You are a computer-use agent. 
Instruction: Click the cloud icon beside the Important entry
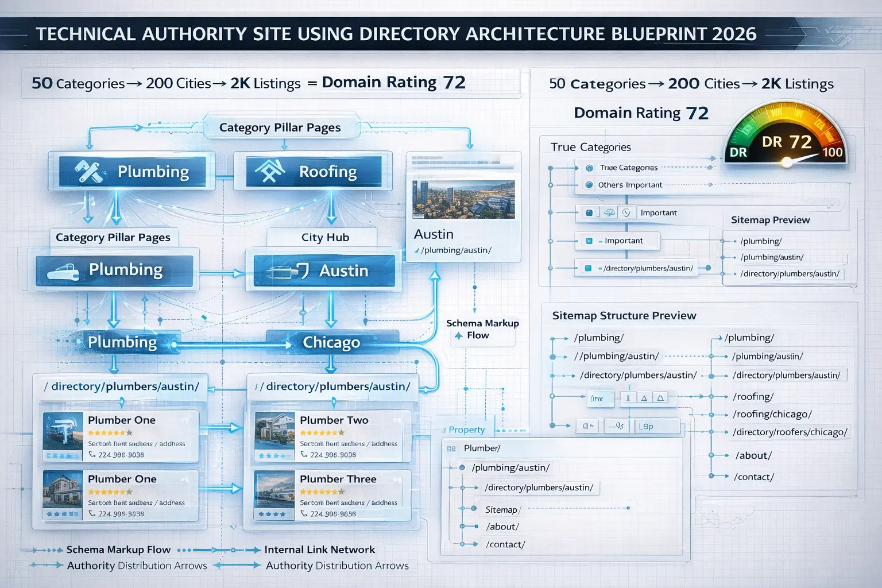pos(608,212)
